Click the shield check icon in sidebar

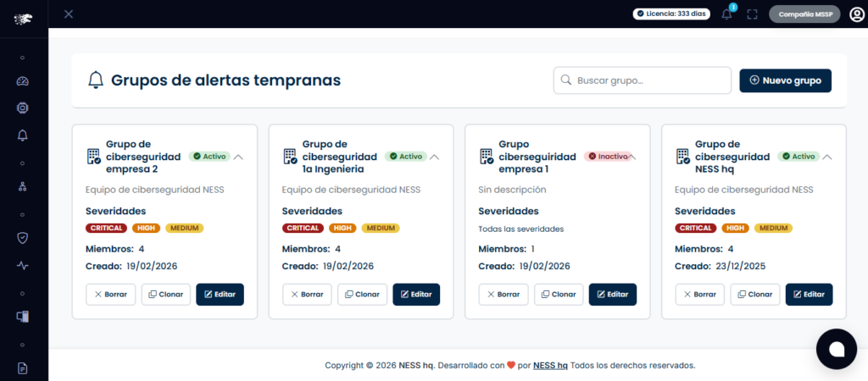[x=23, y=238]
